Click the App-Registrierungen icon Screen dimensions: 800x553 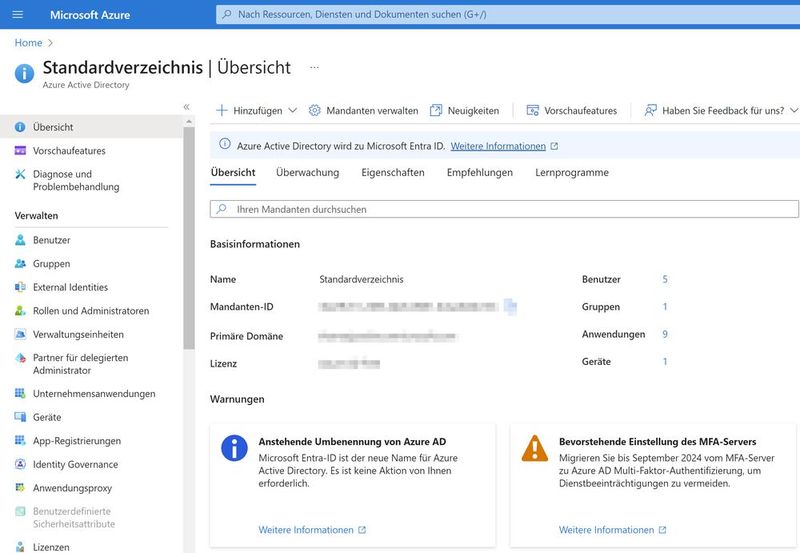[20, 440]
